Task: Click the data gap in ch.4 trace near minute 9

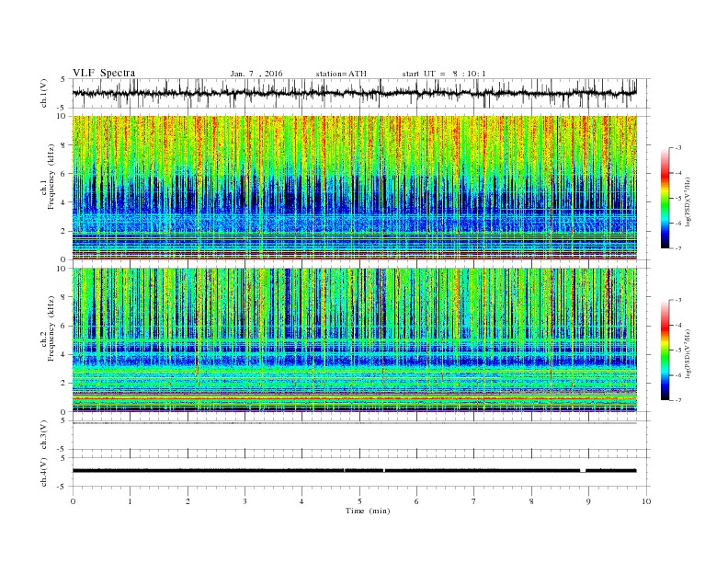Action: (x=583, y=471)
